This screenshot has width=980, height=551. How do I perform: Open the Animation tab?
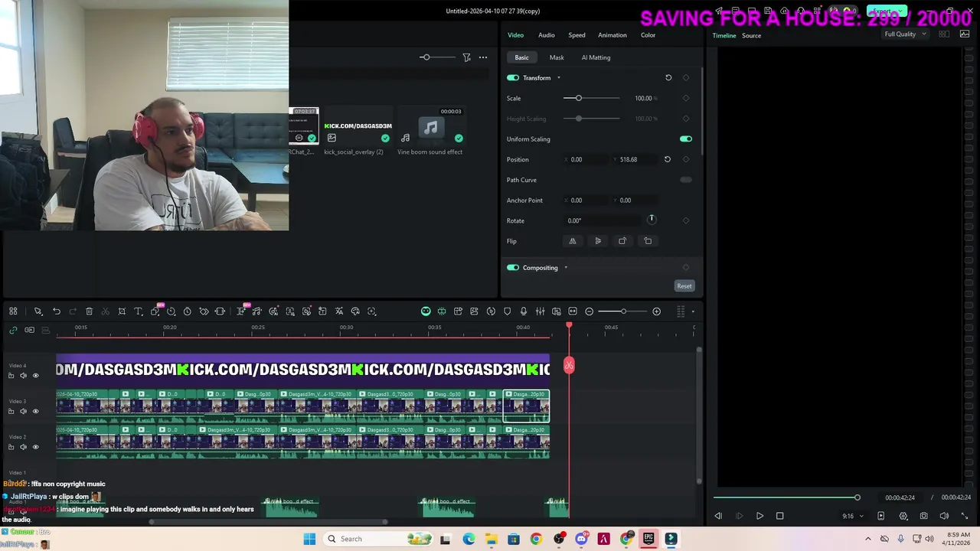pyautogui.click(x=612, y=35)
